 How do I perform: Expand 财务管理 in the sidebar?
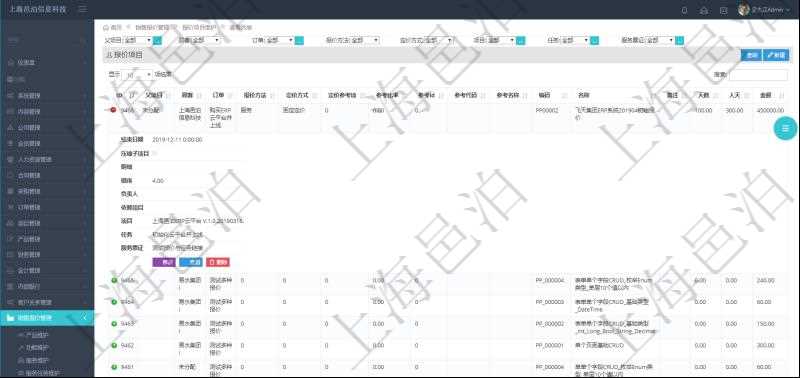(47, 255)
